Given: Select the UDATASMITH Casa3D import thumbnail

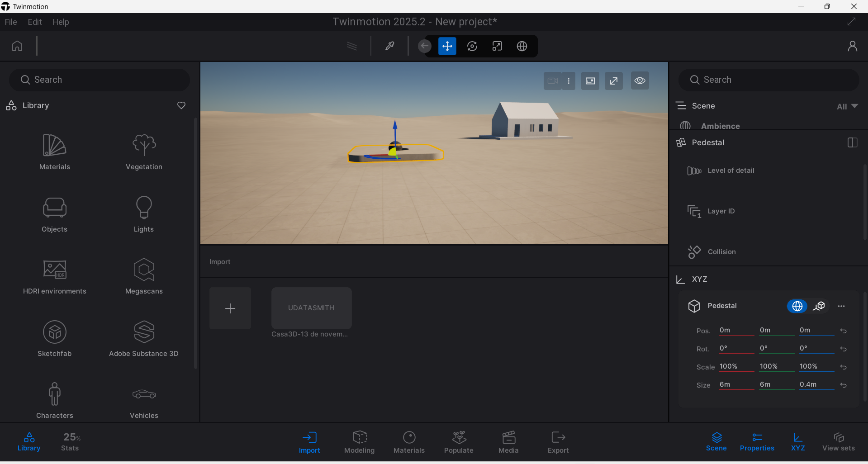Looking at the screenshot, I should tap(311, 308).
